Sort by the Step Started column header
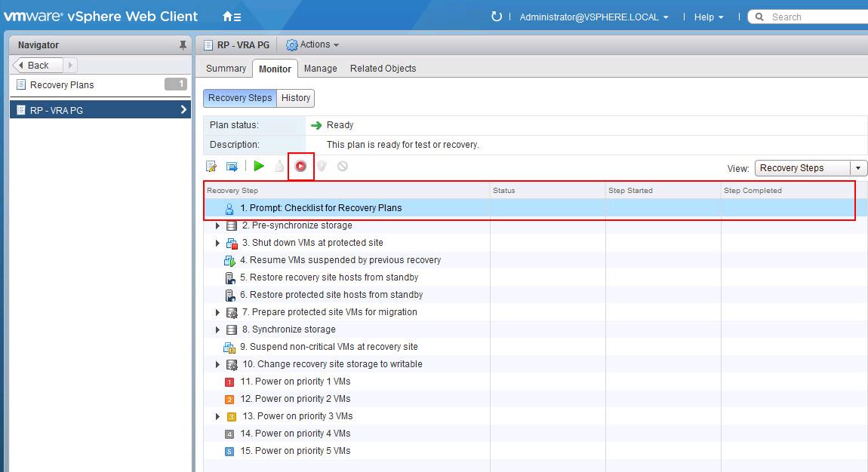Viewport: 868px width, 472px height. (x=663, y=191)
